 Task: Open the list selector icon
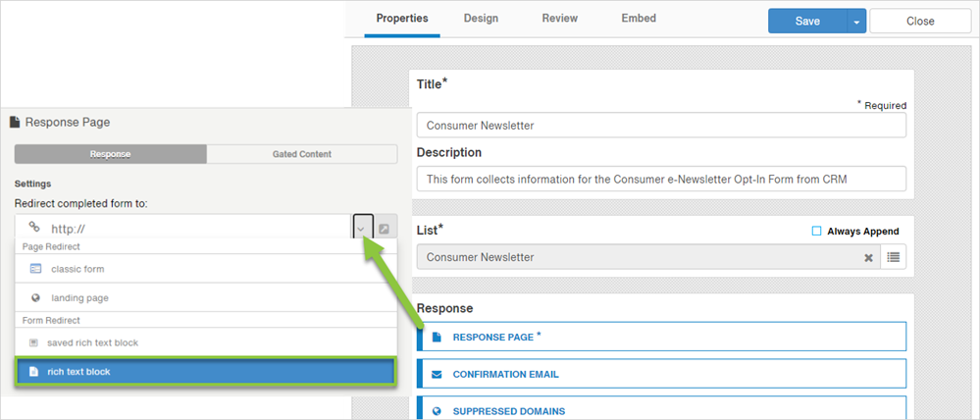coord(893,257)
